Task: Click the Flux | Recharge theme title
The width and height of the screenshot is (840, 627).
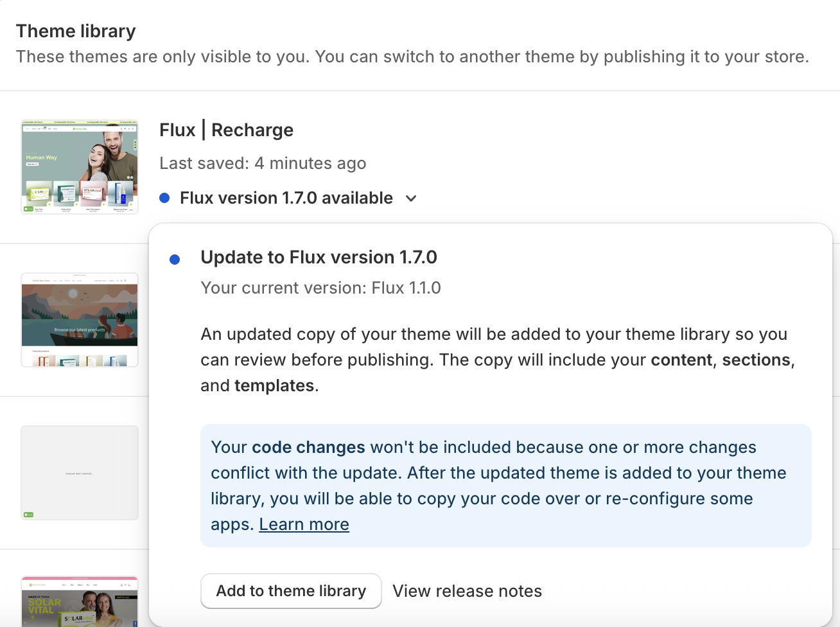Action: click(227, 130)
